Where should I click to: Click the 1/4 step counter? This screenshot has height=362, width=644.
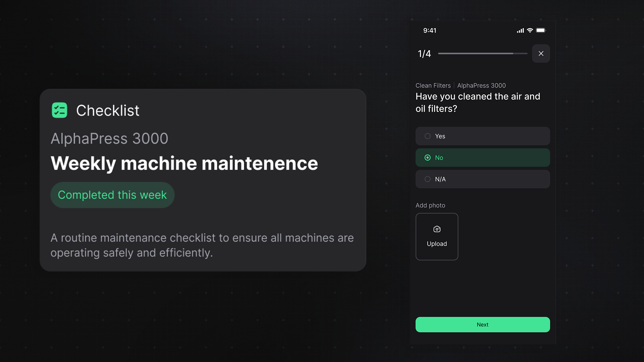pyautogui.click(x=424, y=54)
